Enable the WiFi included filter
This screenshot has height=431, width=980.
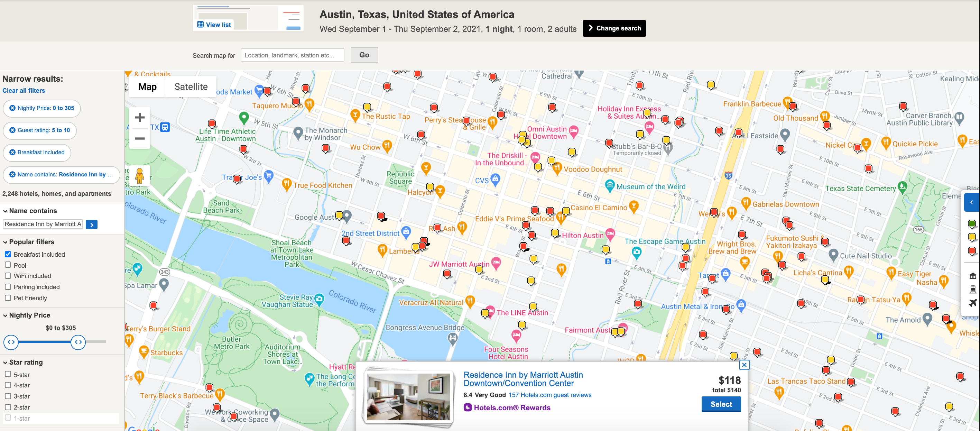coord(8,276)
